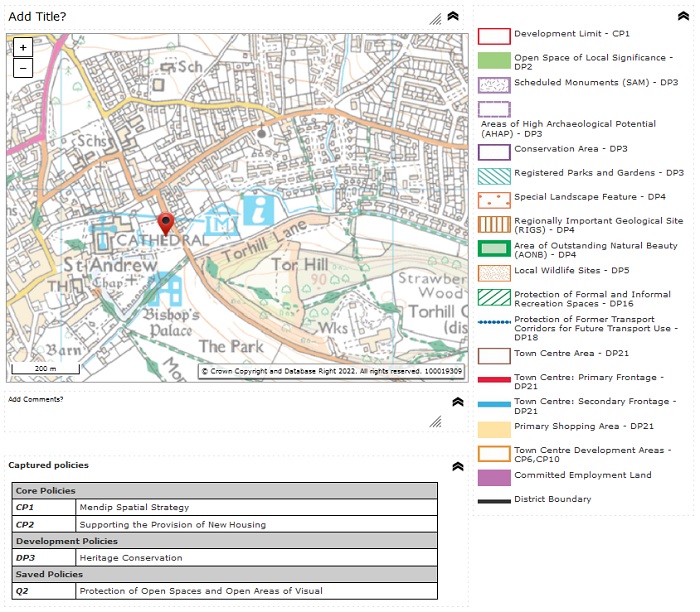Click the Core Policies table header
The height and width of the screenshot is (612, 700).
[x=225, y=491]
